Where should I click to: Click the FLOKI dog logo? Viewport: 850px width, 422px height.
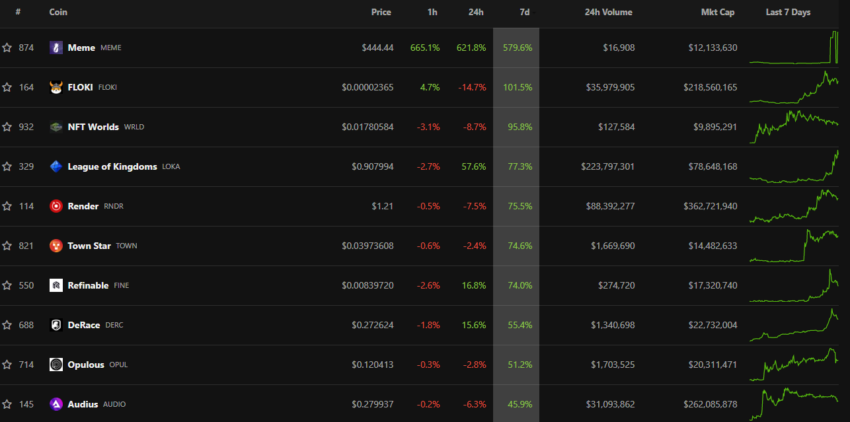(x=56, y=87)
